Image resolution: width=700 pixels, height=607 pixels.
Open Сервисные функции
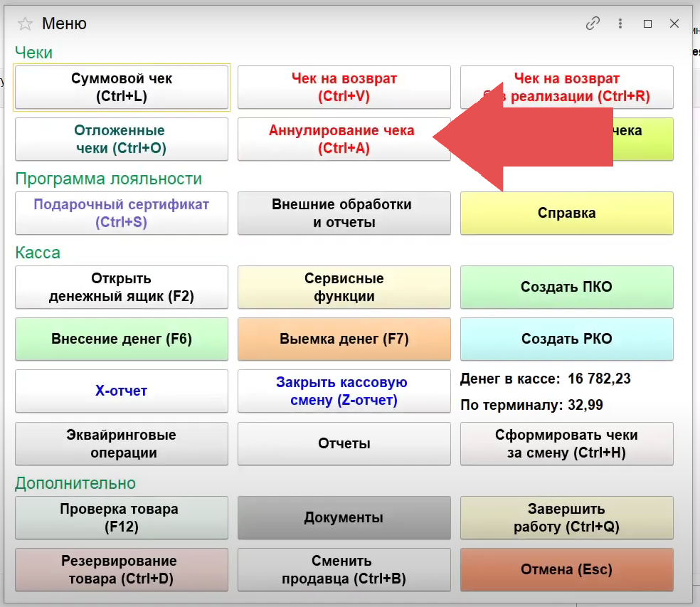[x=344, y=287]
